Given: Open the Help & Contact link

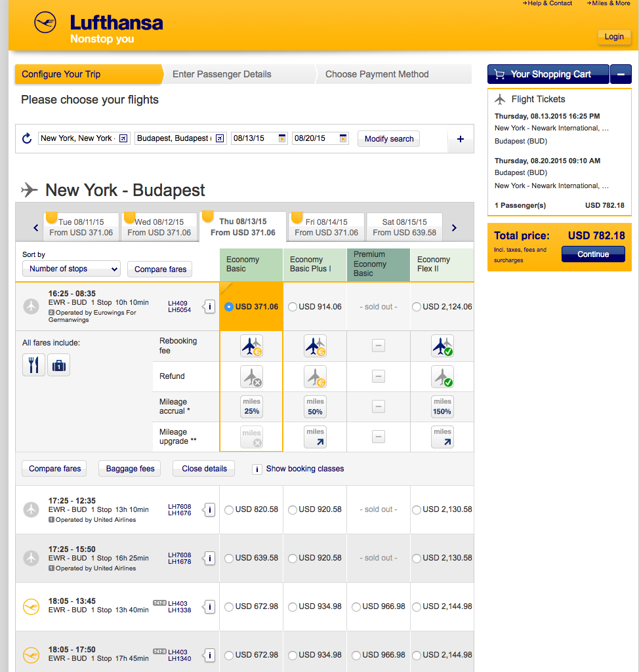Looking at the screenshot, I should coord(547,3).
